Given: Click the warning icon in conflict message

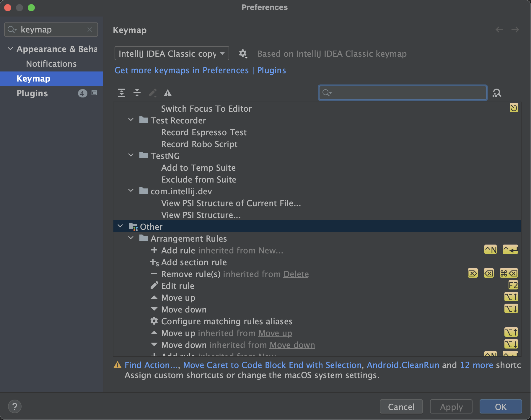Looking at the screenshot, I should (118, 365).
